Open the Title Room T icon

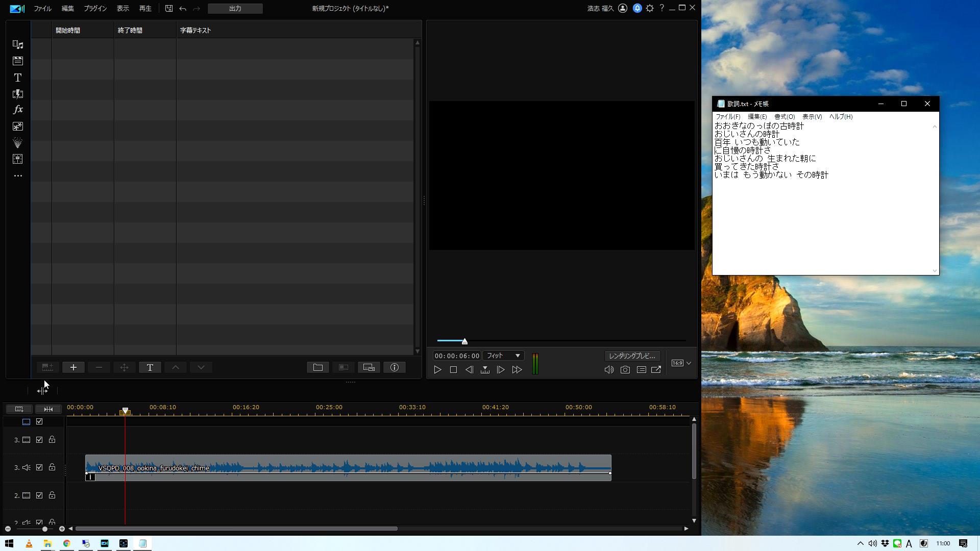coord(18,78)
